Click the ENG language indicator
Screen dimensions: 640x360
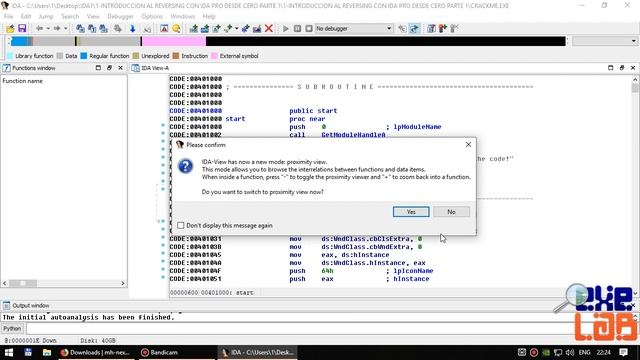pyautogui.click(x=584, y=352)
